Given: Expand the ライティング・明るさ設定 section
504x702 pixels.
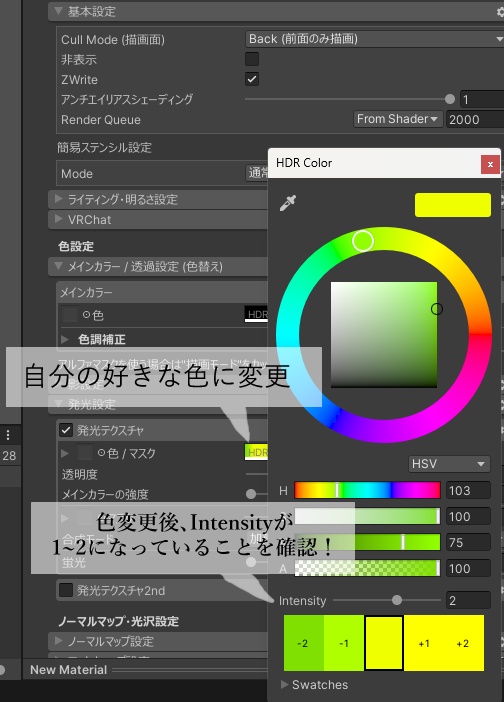Looking at the screenshot, I should click(x=58, y=198).
